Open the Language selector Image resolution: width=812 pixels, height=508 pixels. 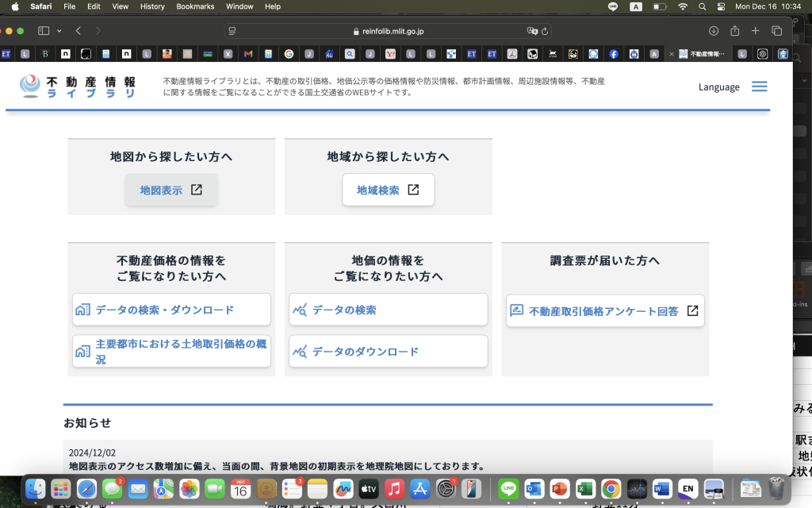click(x=718, y=87)
